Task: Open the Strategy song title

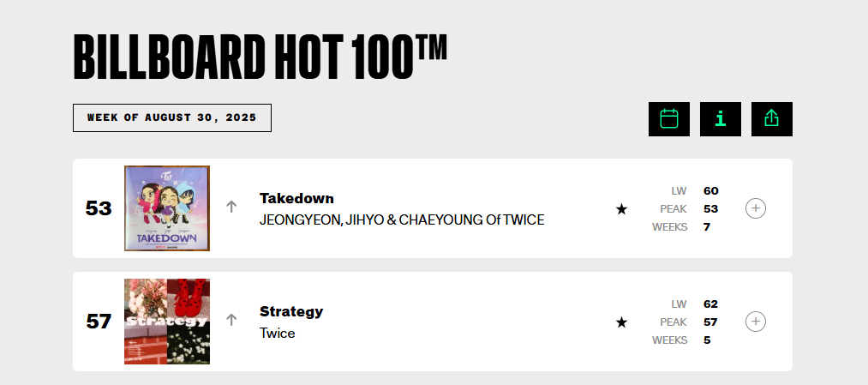Action: tap(291, 311)
